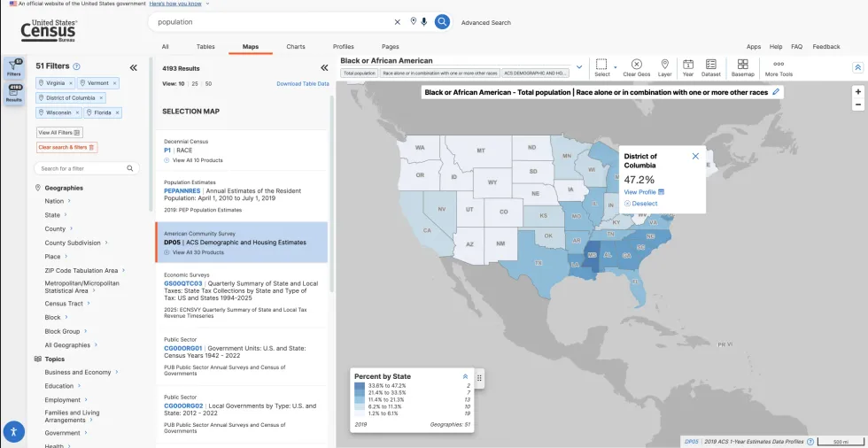The height and width of the screenshot is (448, 868).
Task: Click Download Table Data link
Action: (303, 84)
